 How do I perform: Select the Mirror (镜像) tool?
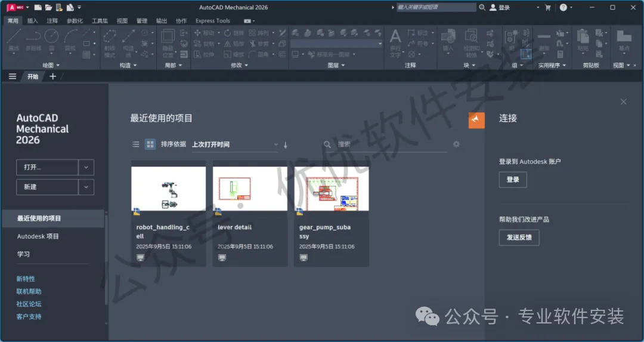coord(234,44)
